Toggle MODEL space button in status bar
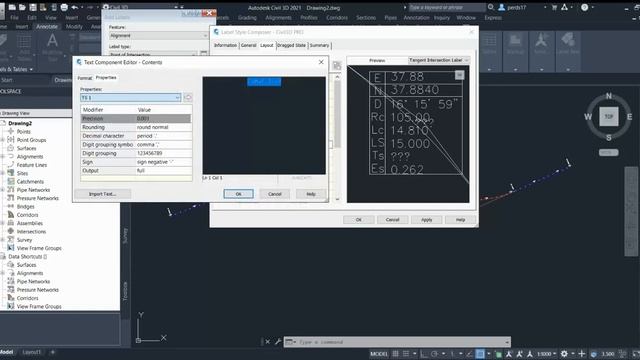The height and width of the screenshot is (360, 640). point(379,354)
